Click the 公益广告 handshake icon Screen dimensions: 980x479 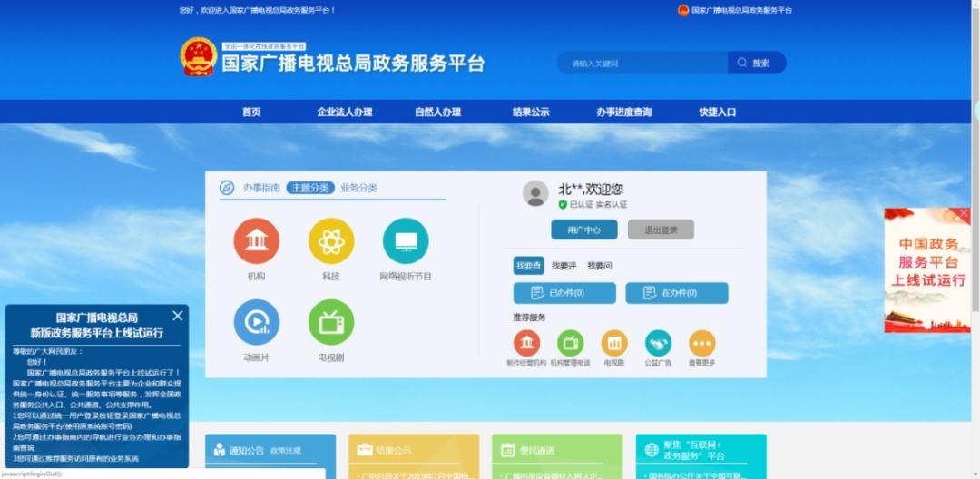(x=658, y=343)
